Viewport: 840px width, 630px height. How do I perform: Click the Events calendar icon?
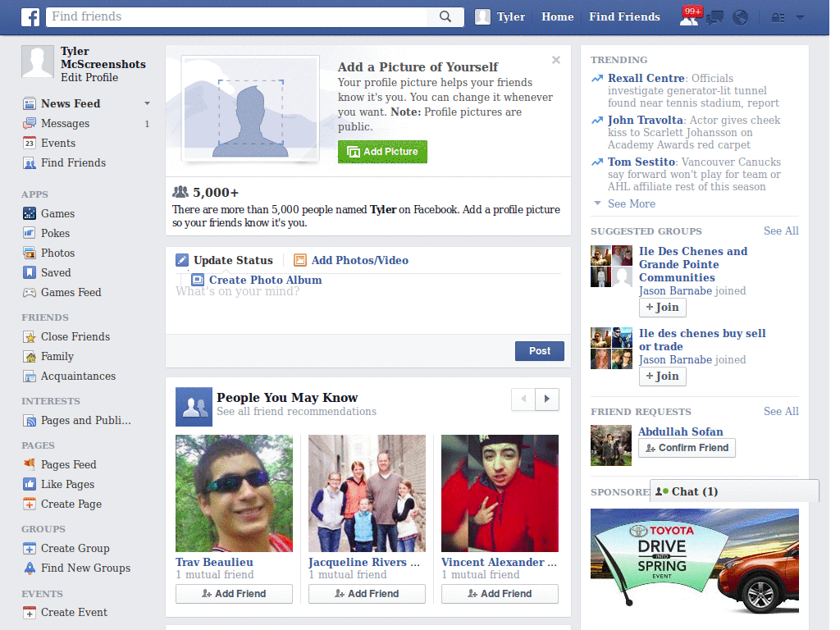point(30,143)
